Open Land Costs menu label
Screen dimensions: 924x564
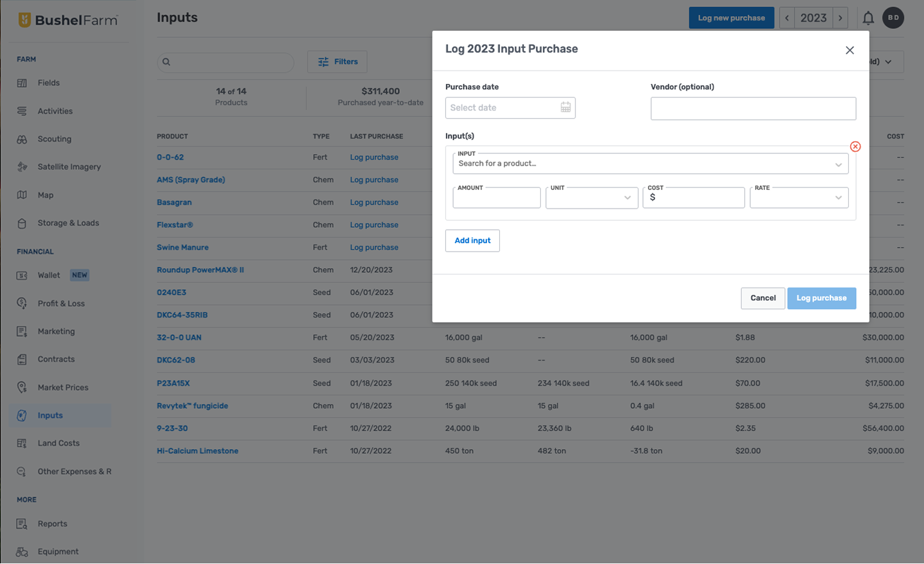[x=58, y=443]
